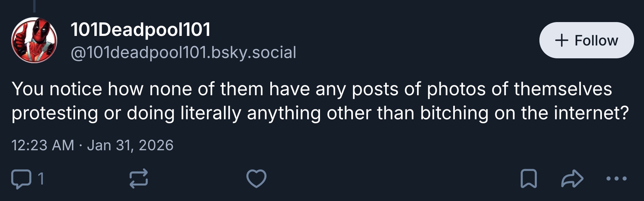The height and width of the screenshot is (201, 644).
Task: Click the word "themselves" in the post
Action: (x=563, y=89)
